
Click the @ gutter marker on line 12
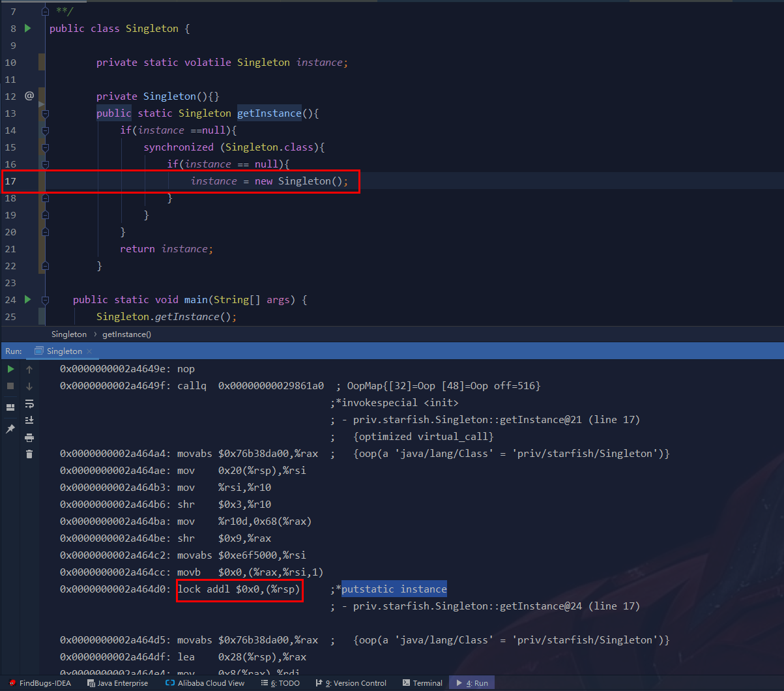coord(29,96)
